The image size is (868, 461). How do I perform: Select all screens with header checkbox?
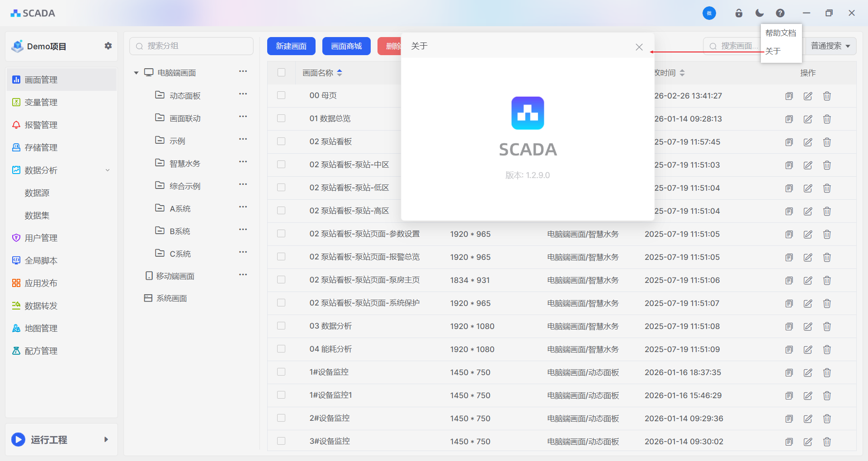coord(281,72)
